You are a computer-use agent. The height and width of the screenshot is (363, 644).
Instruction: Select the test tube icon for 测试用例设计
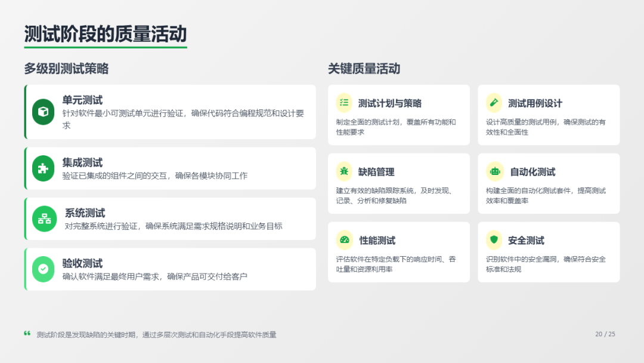[x=494, y=103]
